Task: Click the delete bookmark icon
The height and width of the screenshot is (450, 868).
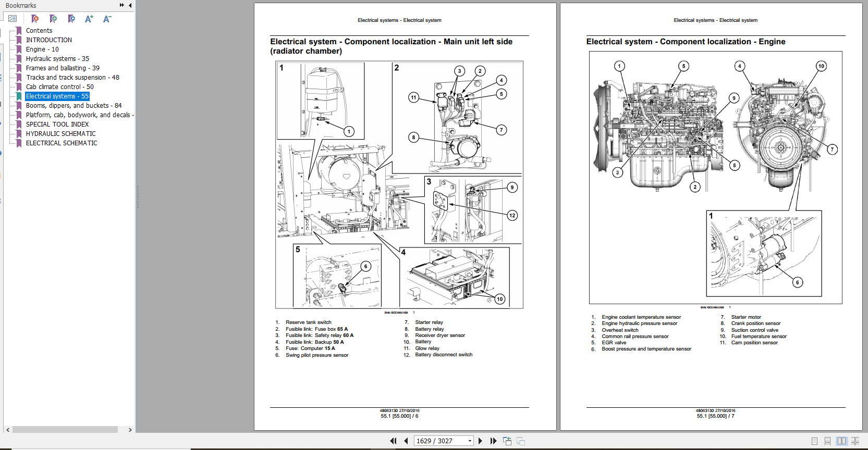Action: 35,19
